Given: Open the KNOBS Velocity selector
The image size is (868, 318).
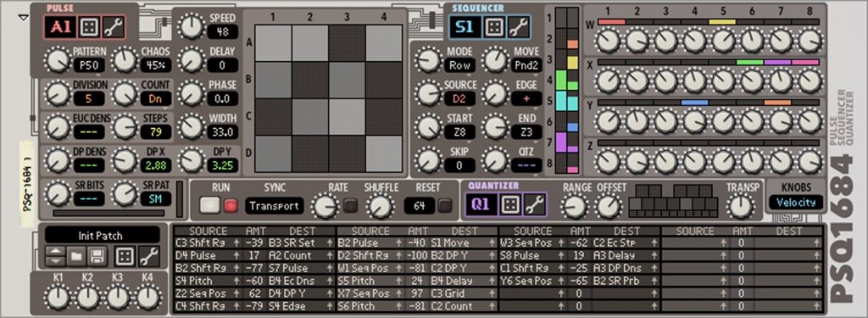Looking at the screenshot, I should click(795, 202).
